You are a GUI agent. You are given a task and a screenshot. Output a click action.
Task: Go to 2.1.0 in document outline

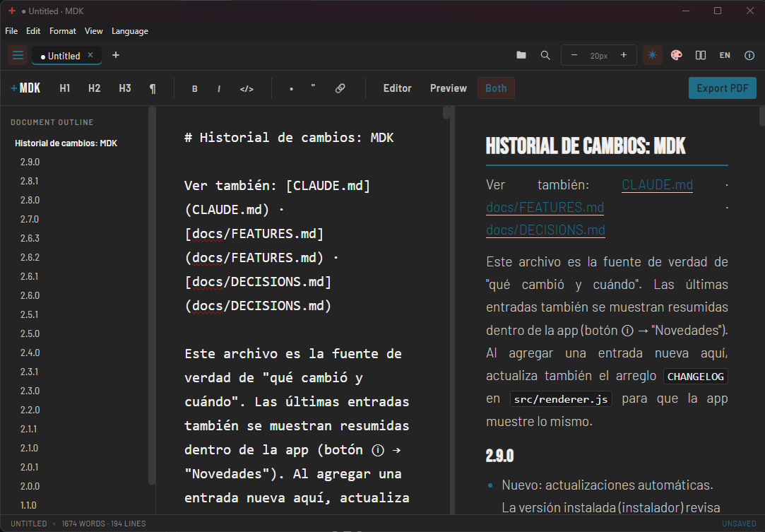(x=29, y=447)
